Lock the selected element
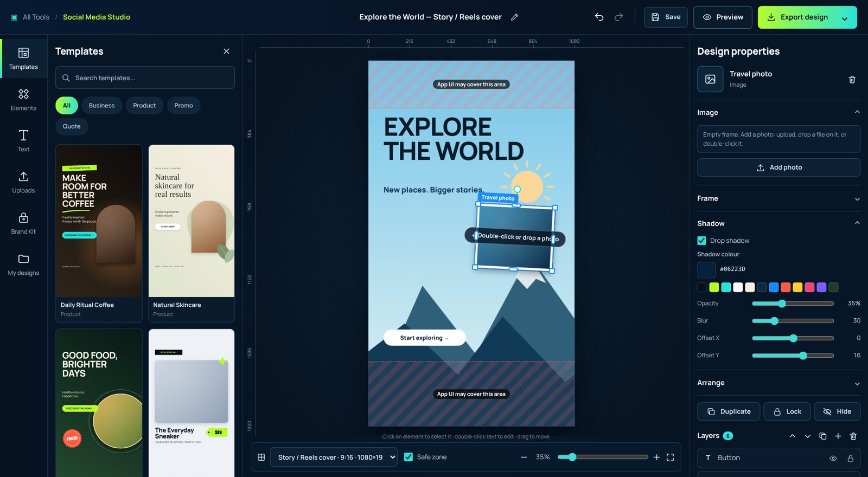The height and width of the screenshot is (477, 868). 787,411
